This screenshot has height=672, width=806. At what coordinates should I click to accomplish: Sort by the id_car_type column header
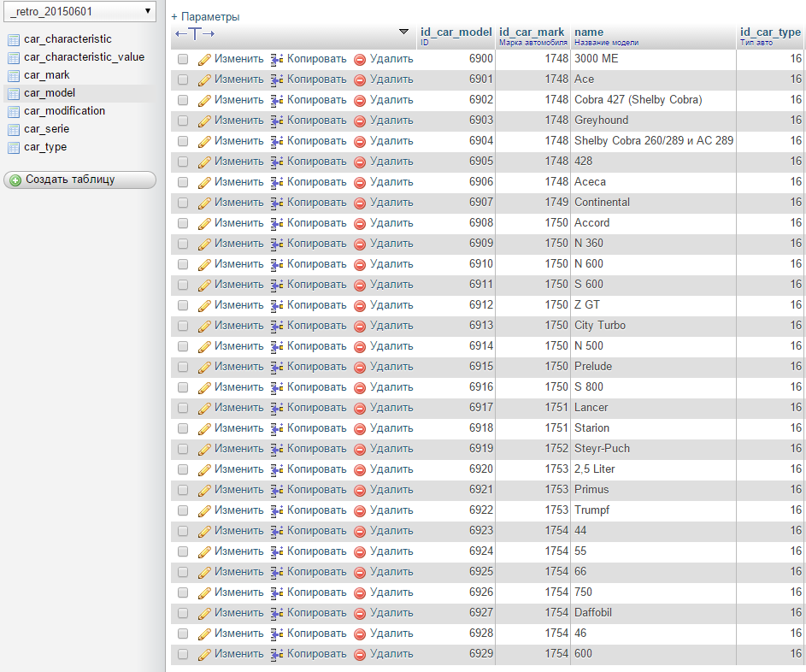[770, 32]
